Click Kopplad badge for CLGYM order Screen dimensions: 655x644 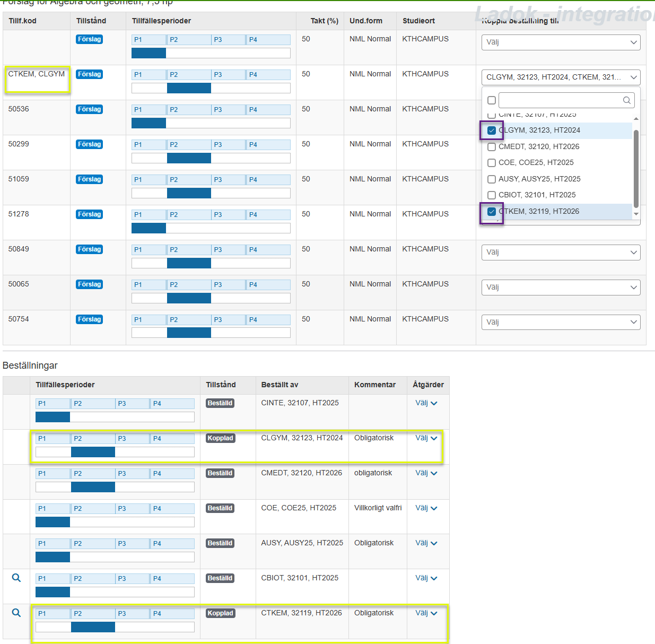click(x=220, y=438)
